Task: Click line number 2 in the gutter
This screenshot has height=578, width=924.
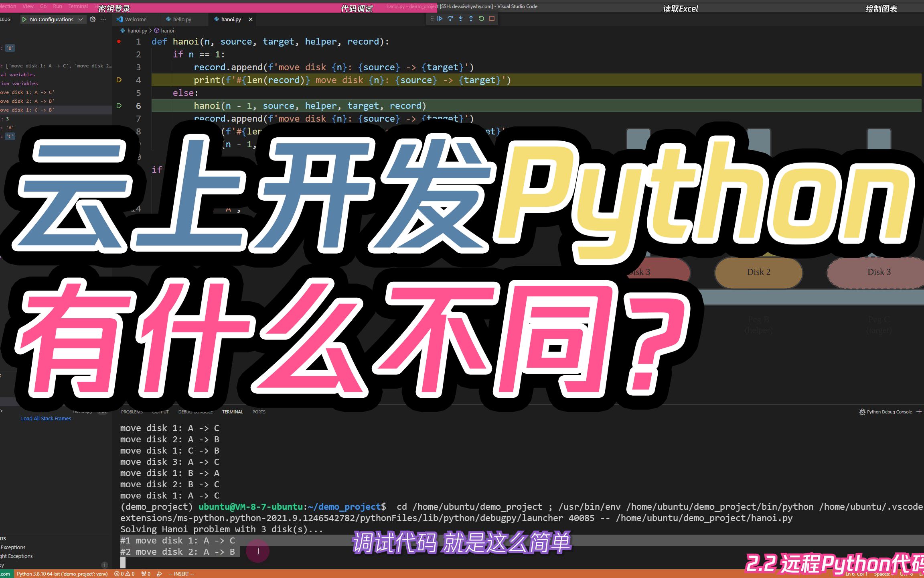Action: [138, 54]
